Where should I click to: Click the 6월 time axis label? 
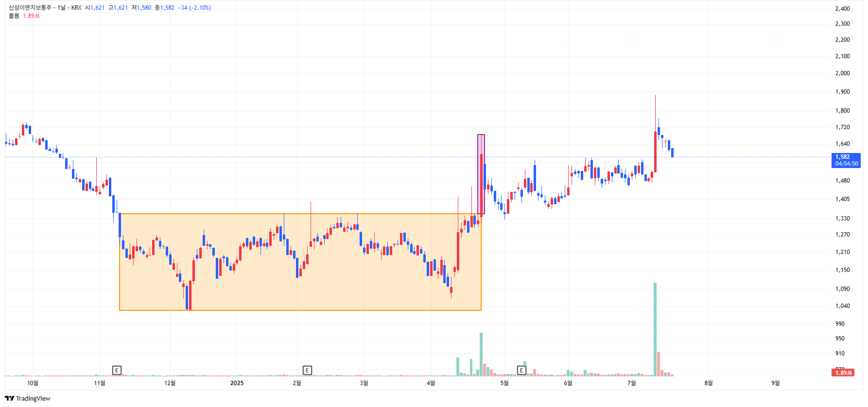point(568,383)
